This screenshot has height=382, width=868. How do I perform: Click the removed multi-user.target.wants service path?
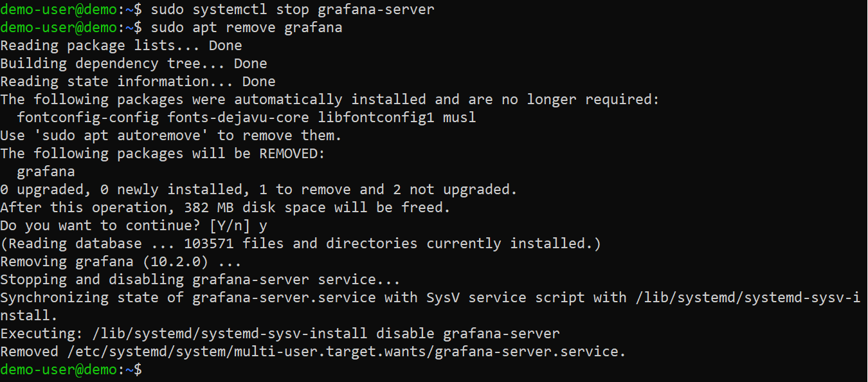[347, 352]
